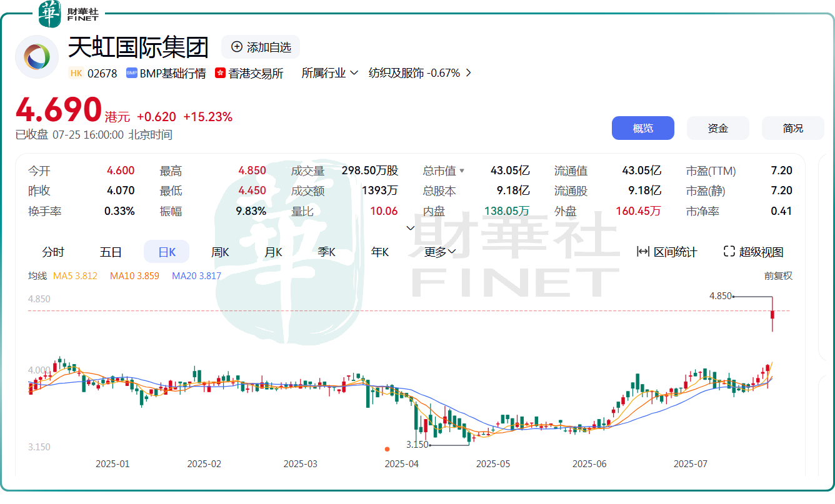The width and height of the screenshot is (835, 504).
Task: Click the orange event marker on timeline
Action: coord(387,449)
